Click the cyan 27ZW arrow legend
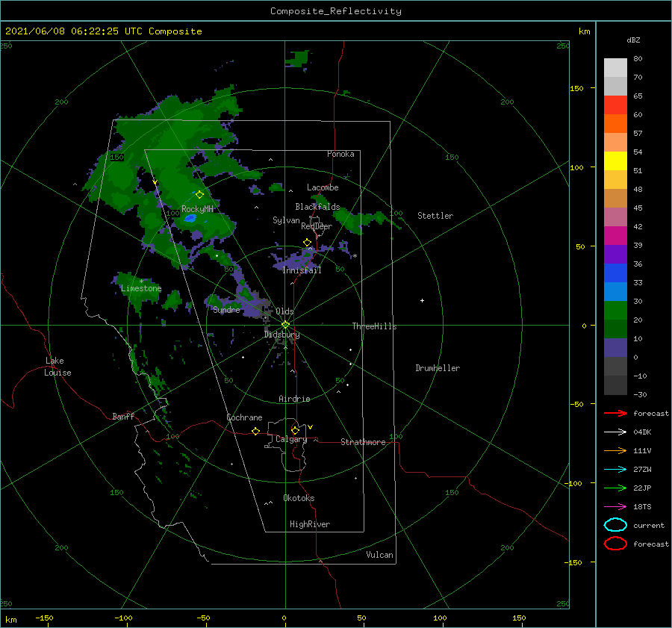The height and width of the screenshot is (628, 672). (x=615, y=470)
